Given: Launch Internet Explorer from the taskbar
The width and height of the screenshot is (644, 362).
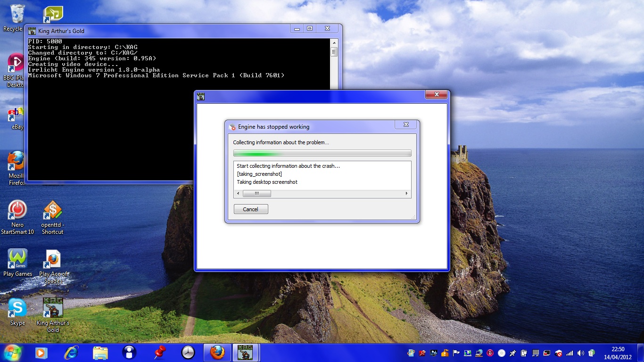Looking at the screenshot, I should pos(71,353).
